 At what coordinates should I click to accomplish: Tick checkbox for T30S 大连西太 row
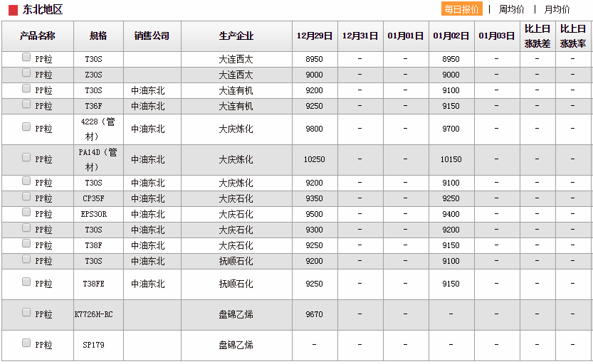pos(26,57)
